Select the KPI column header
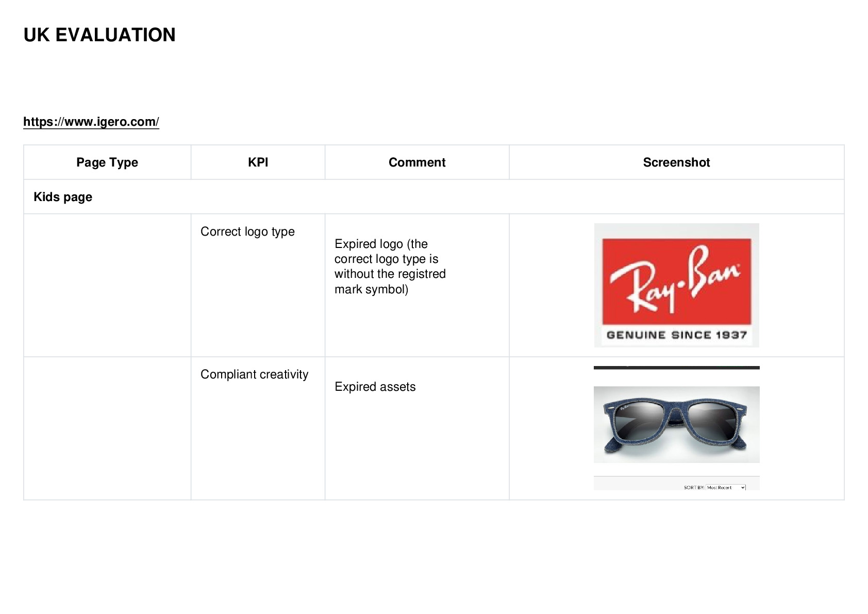 258,162
